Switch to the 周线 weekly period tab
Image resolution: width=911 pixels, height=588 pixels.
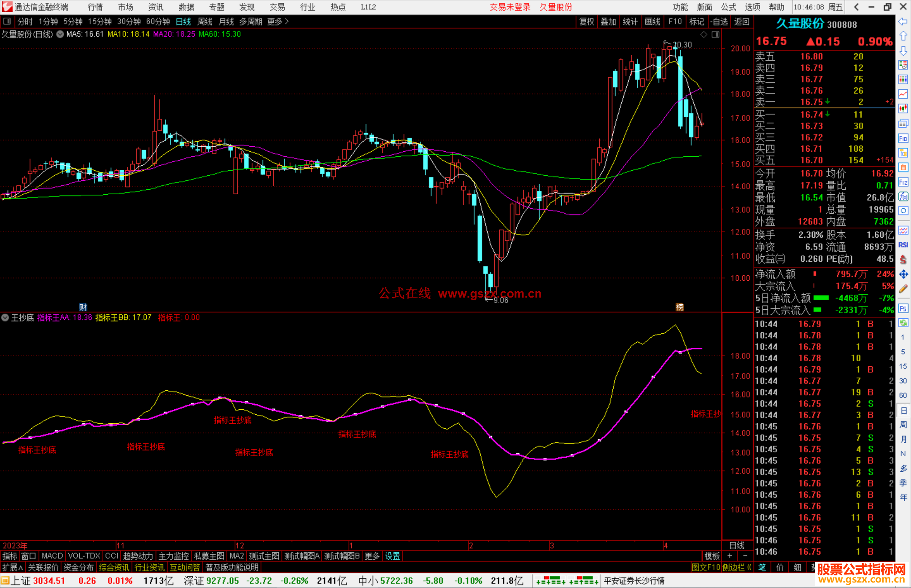205,21
